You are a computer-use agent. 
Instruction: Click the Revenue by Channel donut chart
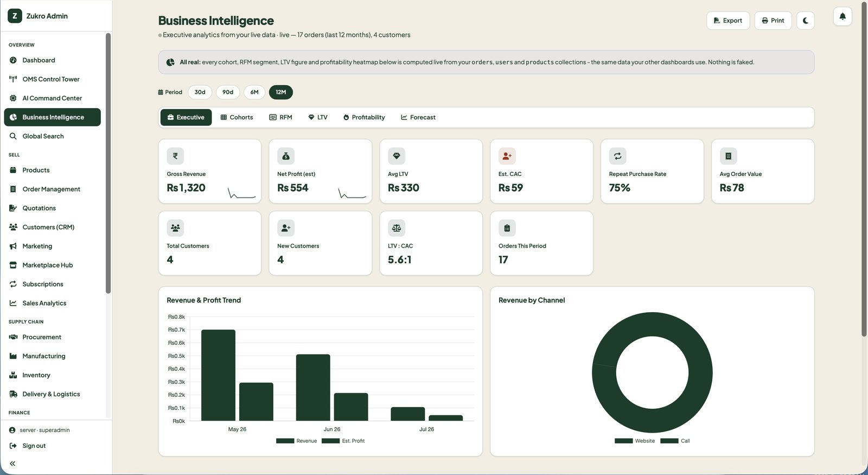pyautogui.click(x=652, y=372)
